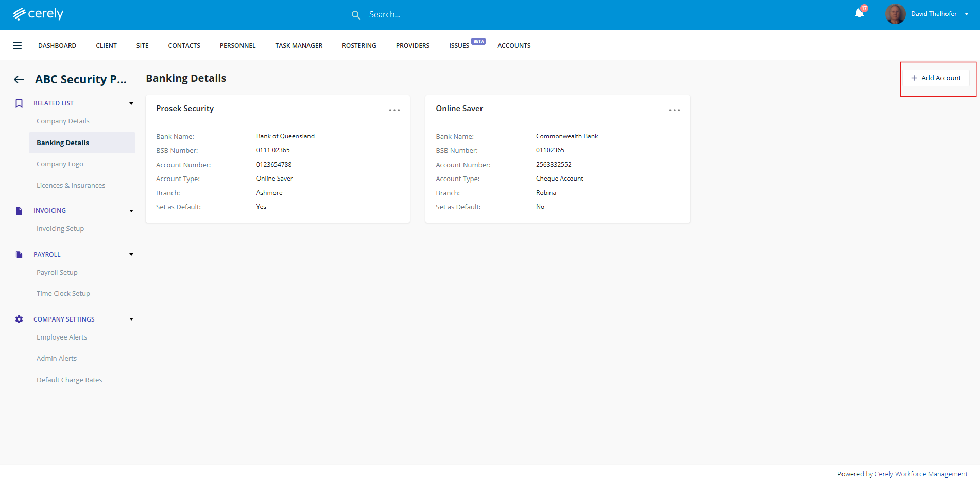Viewport: 980px width, 480px height.
Task: Open Employee Alerts settings
Action: click(x=62, y=337)
